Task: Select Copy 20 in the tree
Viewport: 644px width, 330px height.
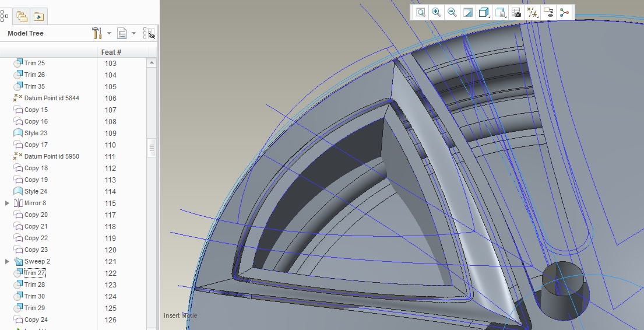Action: pyautogui.click(x=36, y=215)
